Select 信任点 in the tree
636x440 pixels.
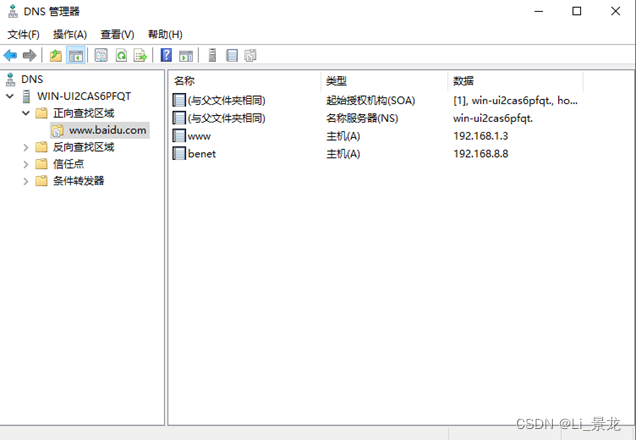click(x=69, y=164)
